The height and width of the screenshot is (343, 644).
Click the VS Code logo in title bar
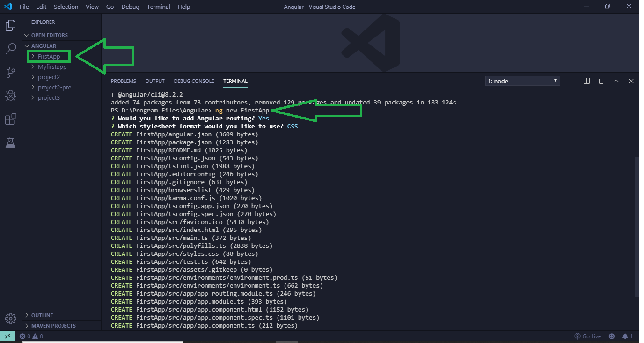(7, 7)
